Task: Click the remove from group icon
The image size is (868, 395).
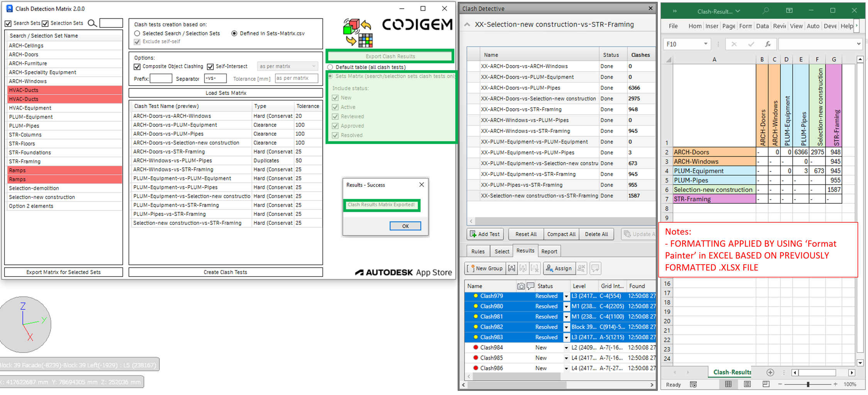Action: [523, 268]
